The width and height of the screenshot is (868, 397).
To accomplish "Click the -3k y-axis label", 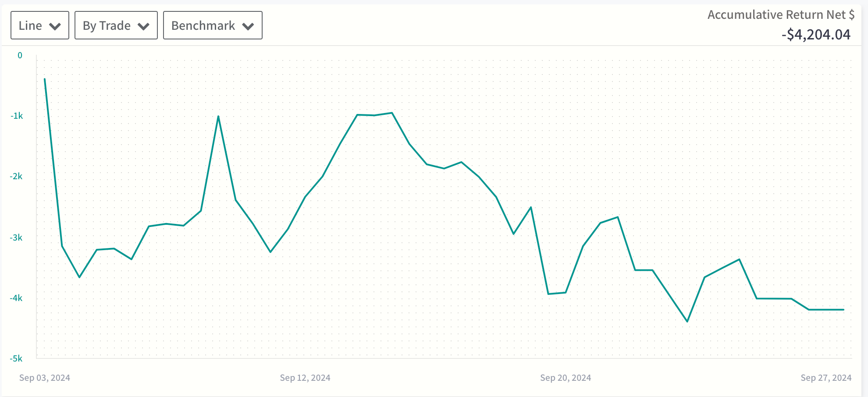I will click(16, 237).
